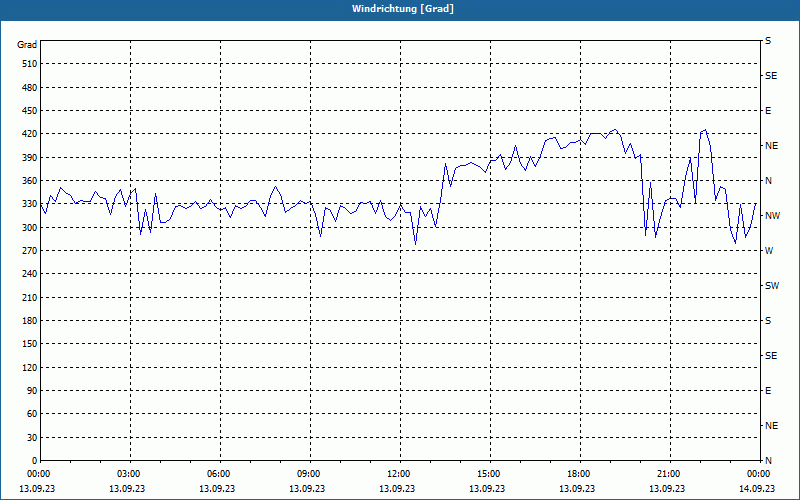Screen dimensions: 800x500
Task: Select the 13.09.23 date beneath 15:00
Action: point(487,489)
